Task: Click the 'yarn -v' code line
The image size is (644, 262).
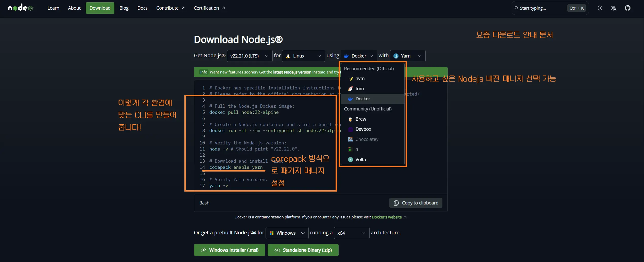Action: [219, 185]
